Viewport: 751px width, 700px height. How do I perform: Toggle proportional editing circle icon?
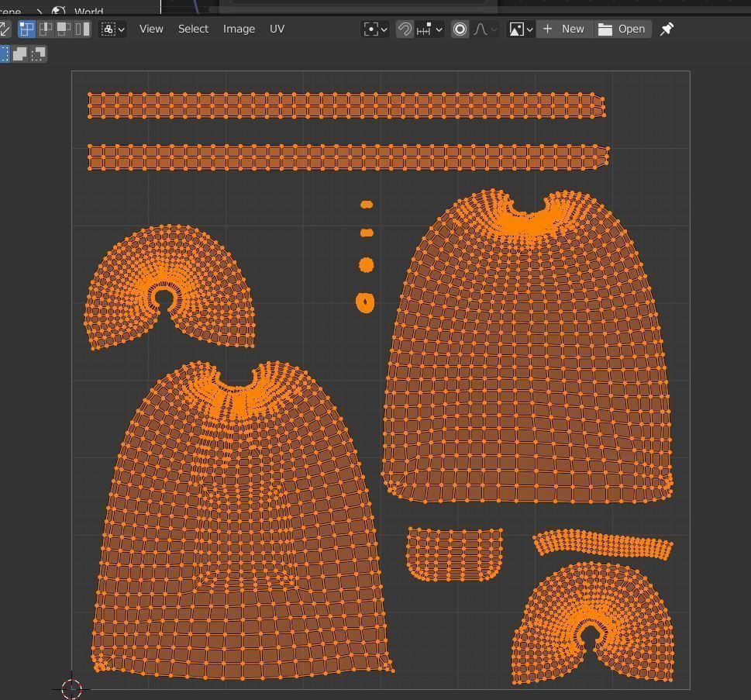pos(460,29)
